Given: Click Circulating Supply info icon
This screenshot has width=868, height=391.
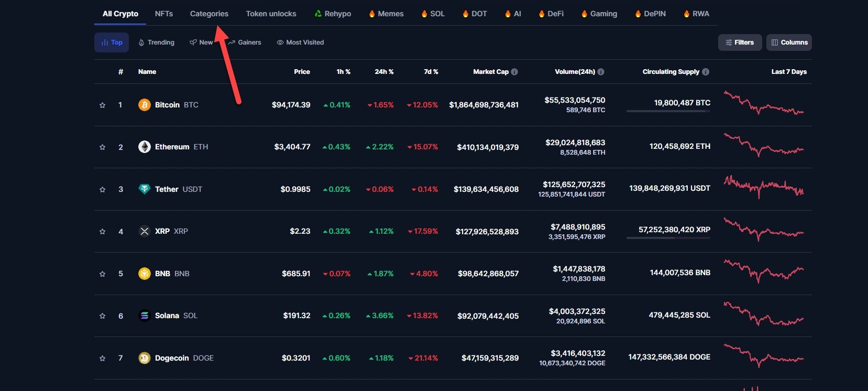Looking at the screenshot, I should [x=706, y=72].
